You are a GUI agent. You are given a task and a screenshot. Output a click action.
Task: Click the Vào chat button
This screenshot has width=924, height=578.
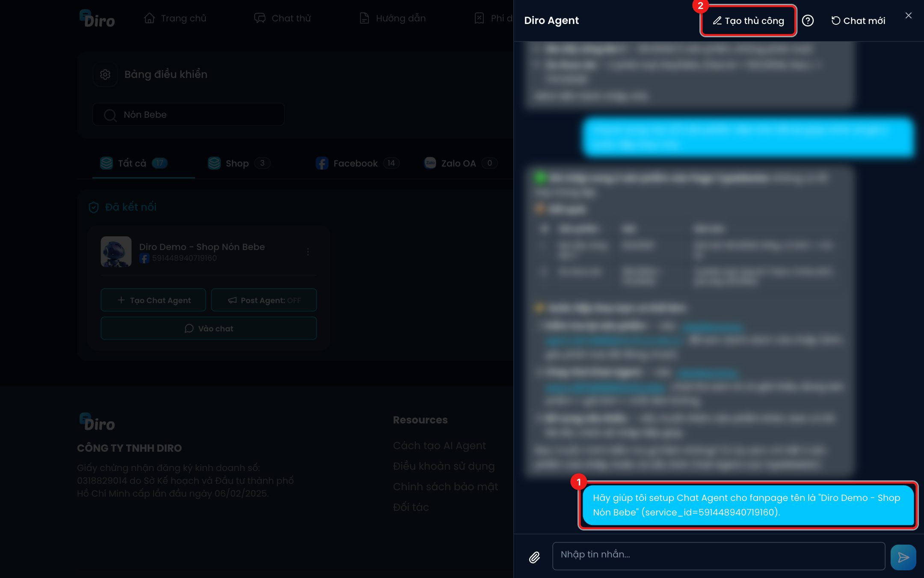209,328
